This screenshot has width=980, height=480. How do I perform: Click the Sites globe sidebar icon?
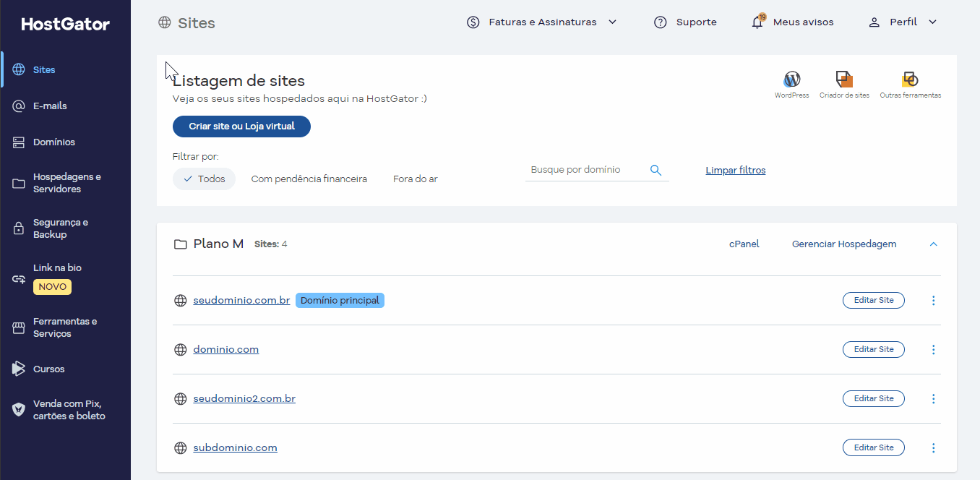coord(19,70)
